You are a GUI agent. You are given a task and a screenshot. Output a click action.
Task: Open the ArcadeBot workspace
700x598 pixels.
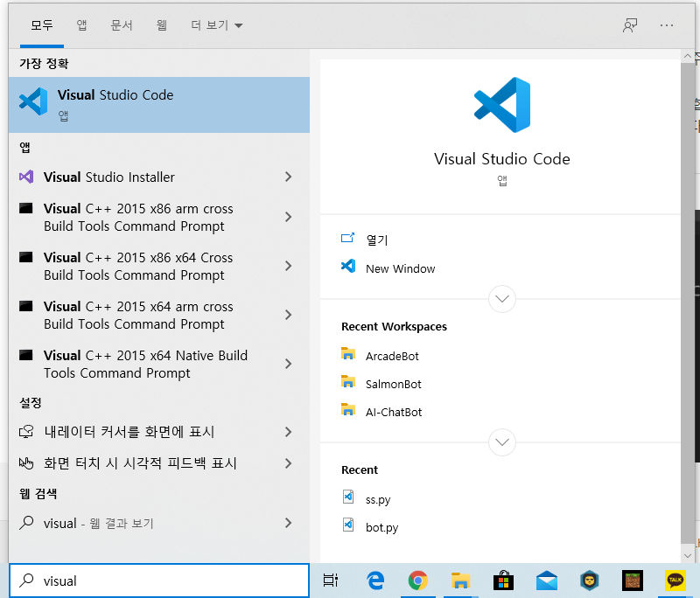pyautogui.click(x=392, y=356)
